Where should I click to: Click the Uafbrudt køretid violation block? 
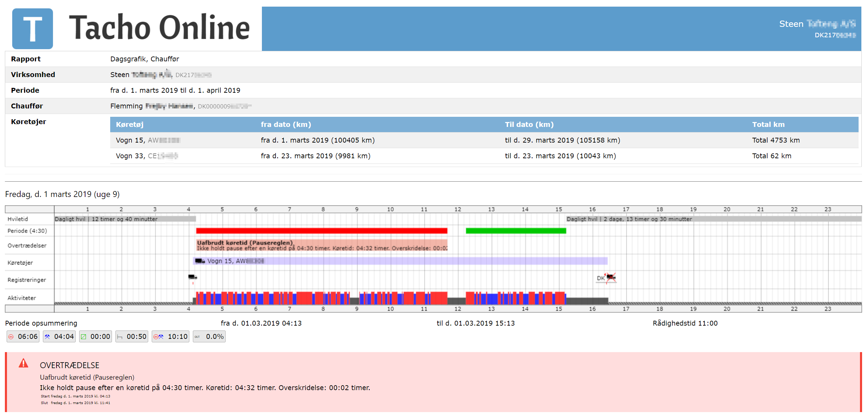point(321,245)
